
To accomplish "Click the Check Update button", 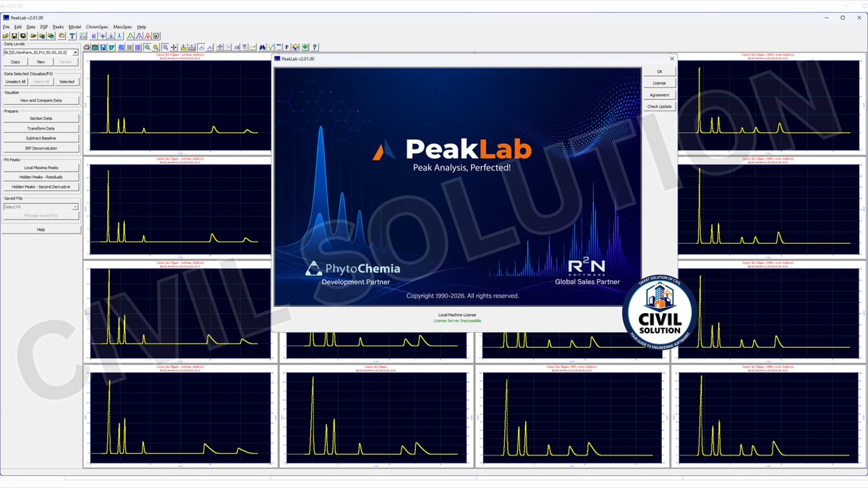I will click(660, 106).
